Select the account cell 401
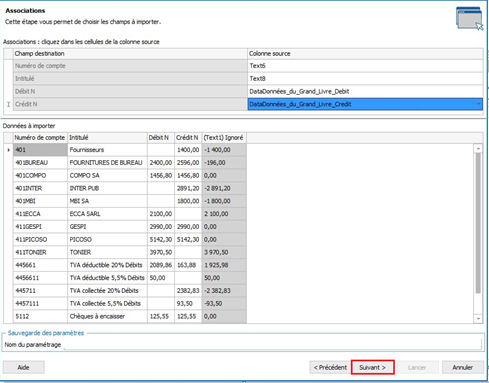 coord(40,150)
